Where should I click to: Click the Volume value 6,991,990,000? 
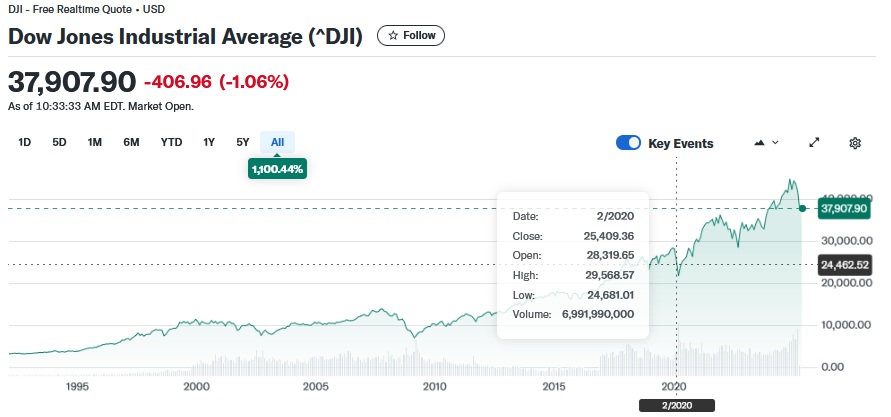pyautogui.click(x=598, y=314)
